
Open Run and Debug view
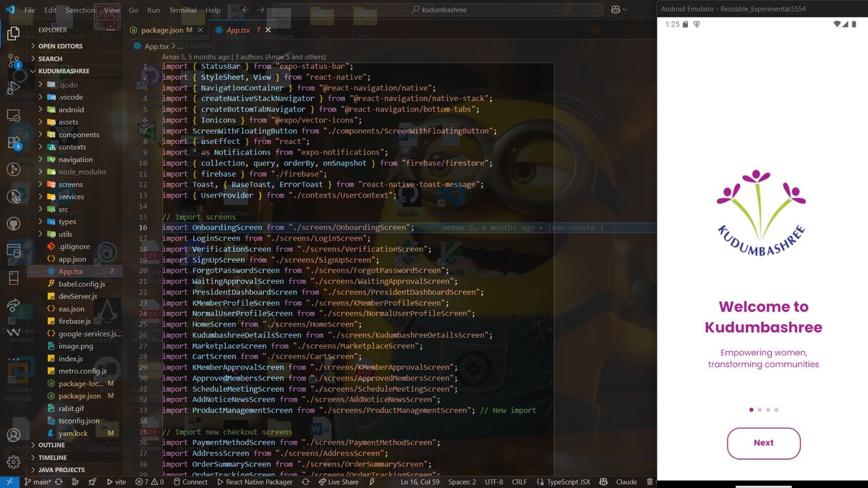click(x=13, y=88)
